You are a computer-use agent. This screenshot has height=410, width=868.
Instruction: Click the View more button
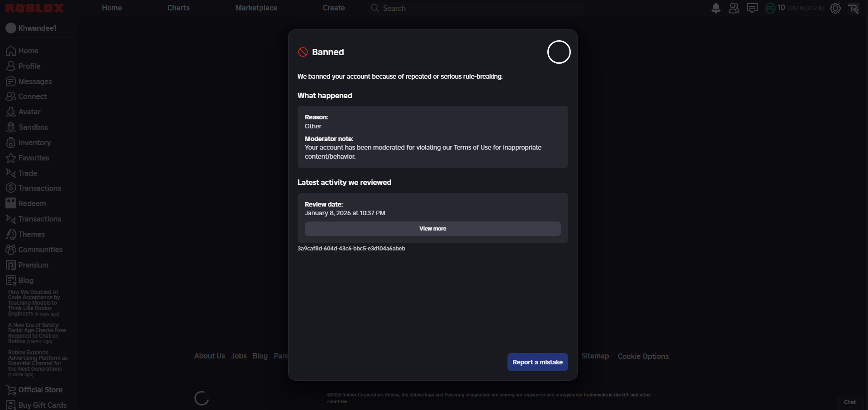click(x=432, y=229)
